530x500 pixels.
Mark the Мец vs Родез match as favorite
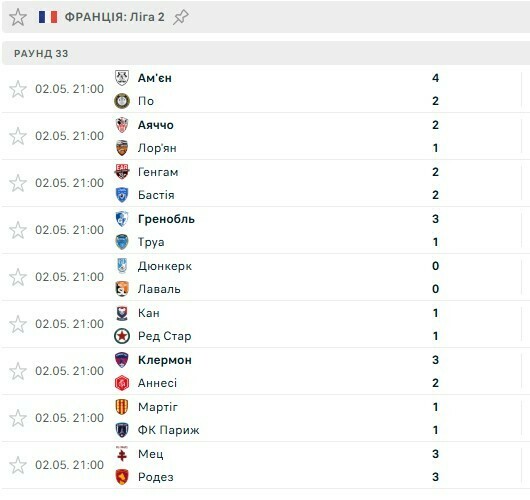18,465
